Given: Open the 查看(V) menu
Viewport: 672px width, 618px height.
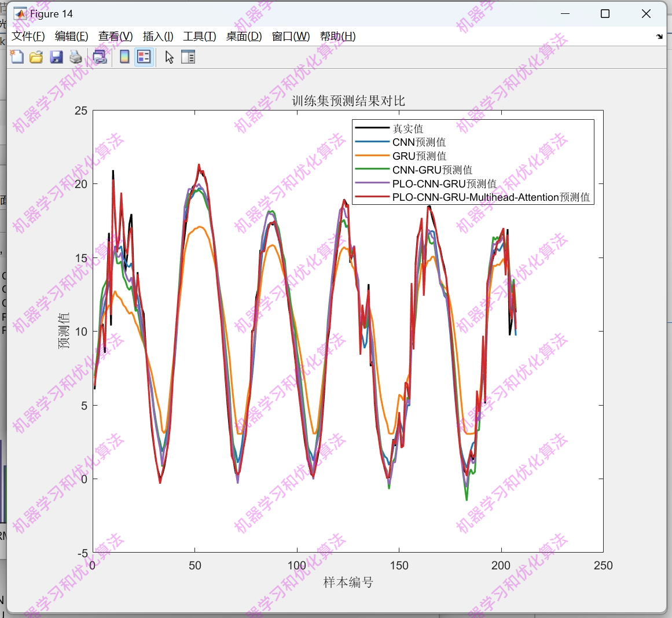Looking at the screenshot, I should coord(115,36).
